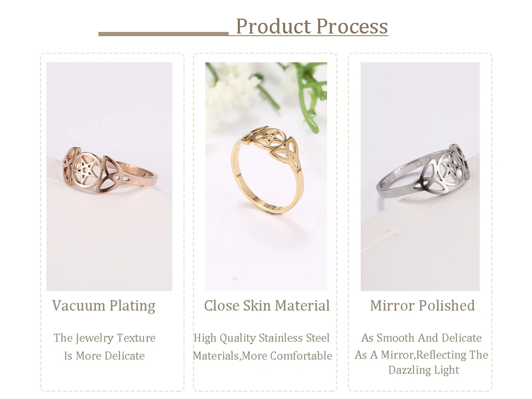
Task: Click the Product Process heading
Action: [x=312, y=26]
